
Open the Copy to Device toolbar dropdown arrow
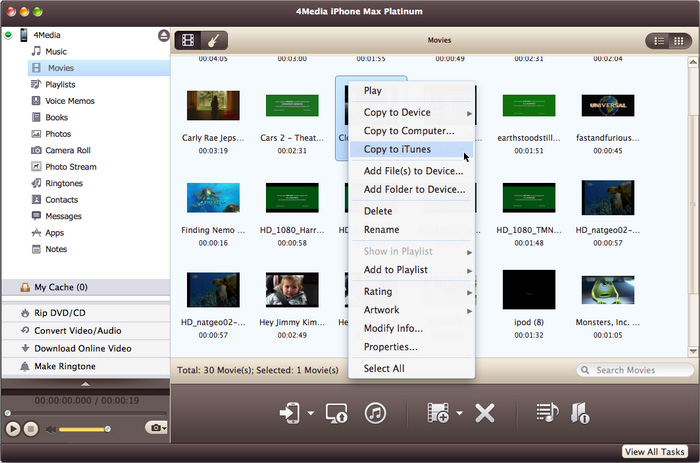[x=311, y=414]
